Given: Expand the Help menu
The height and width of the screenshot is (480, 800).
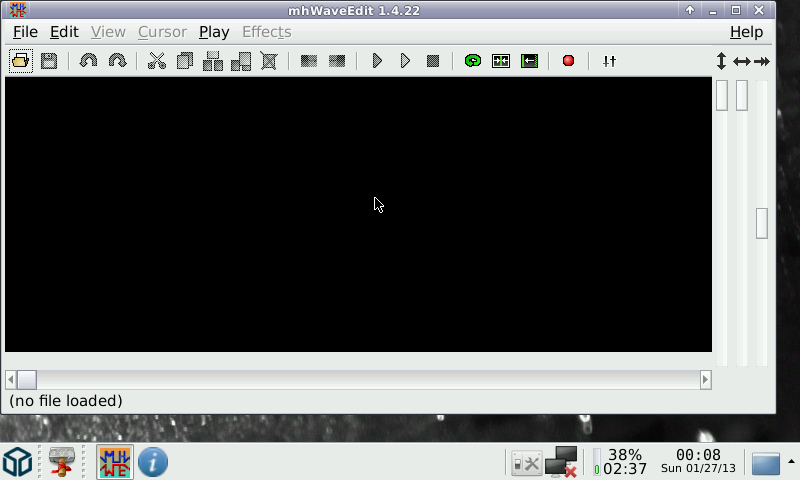Looking at the screenshot, I should pos(746,32).
